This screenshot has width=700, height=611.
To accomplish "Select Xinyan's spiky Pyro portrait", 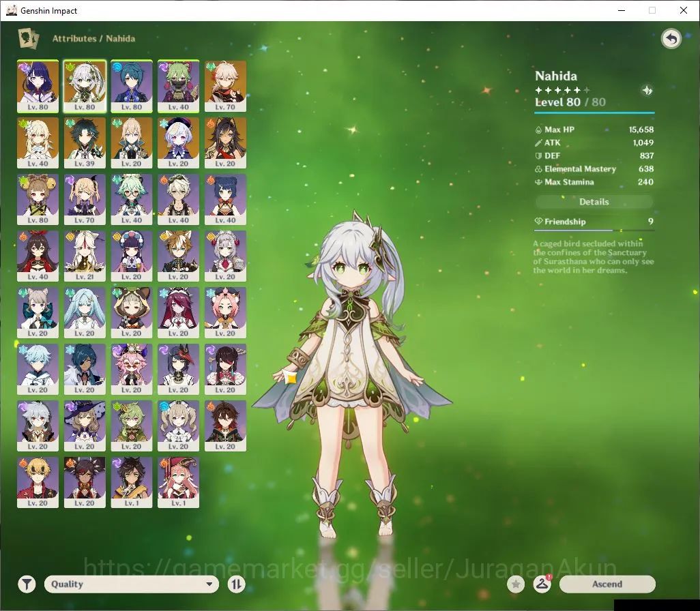I will coord(85,483).
